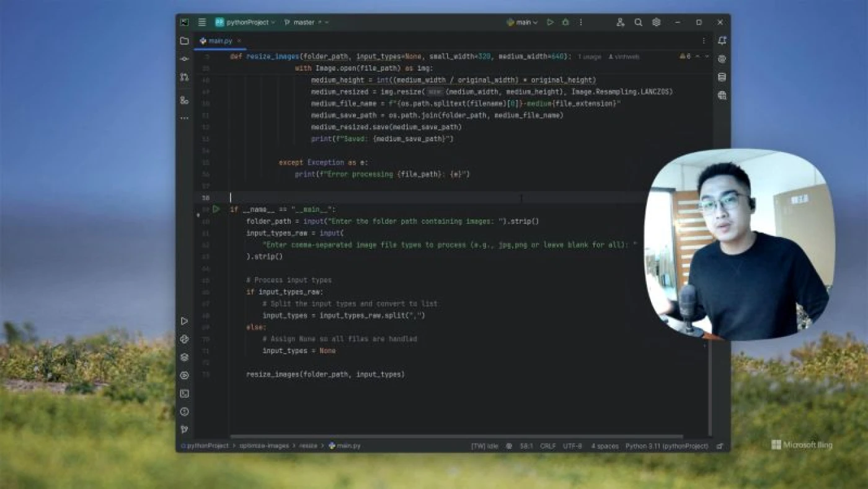This screenshot has width=868, height=489.
Task: Click the gutter run arrow beside __main__
Action: click(x=216, y=209)
